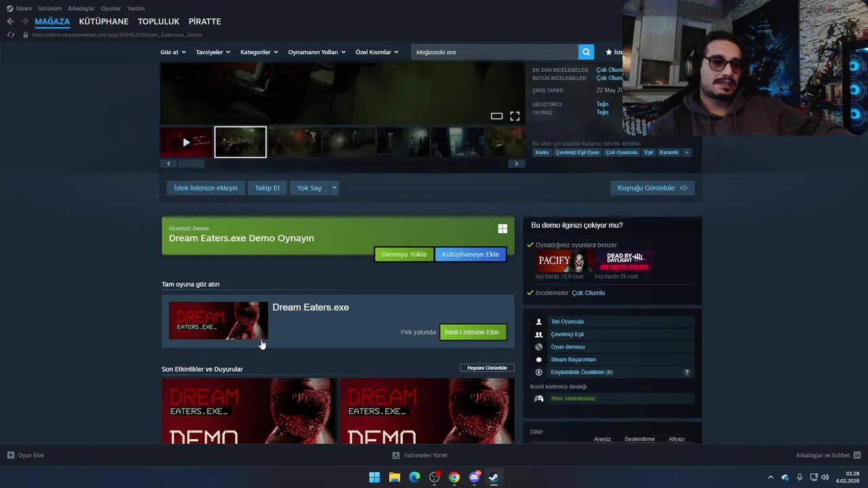Click the Dream Eaters.exe full game image
Image resolution: width=868 pixels, height=488 pixels.
[x=218, y=321]
